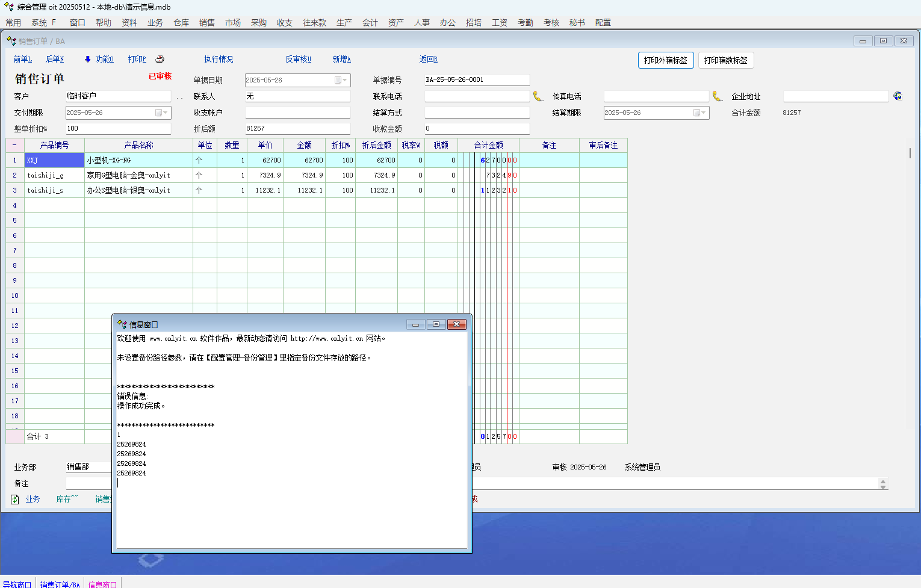921x588 pixels.
Task: Click the 反审核 link
Action: [298, 59]
